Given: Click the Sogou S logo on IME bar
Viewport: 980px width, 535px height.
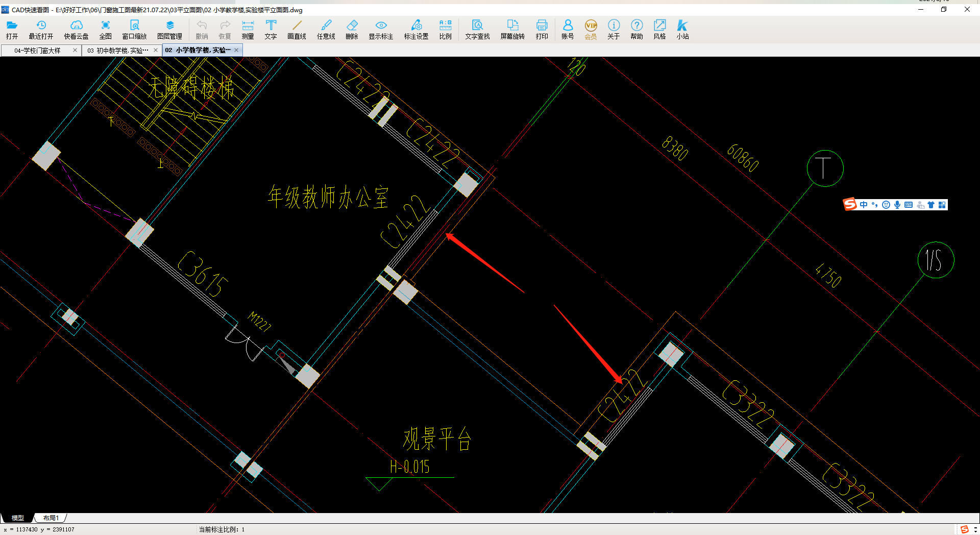Looking at the screenshot, I should pos(850,205).
